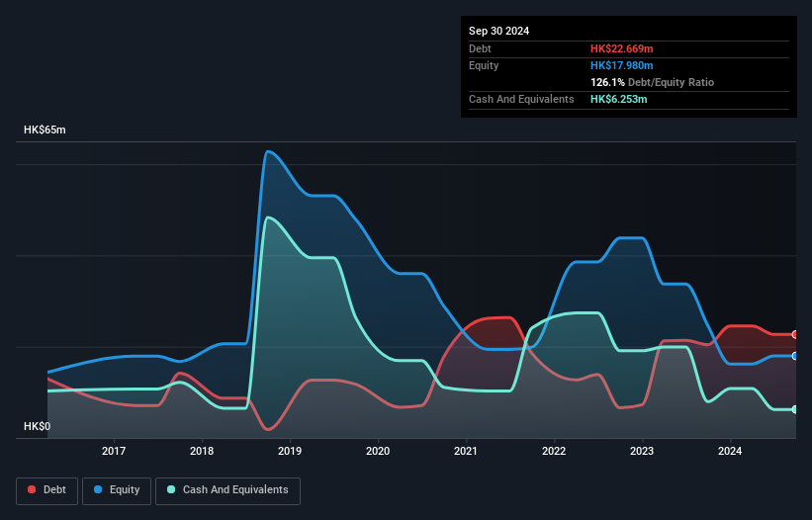Screen dimensions: 812x520
Task: Select the 2017 x-axis label
Action: click(114, 451)
